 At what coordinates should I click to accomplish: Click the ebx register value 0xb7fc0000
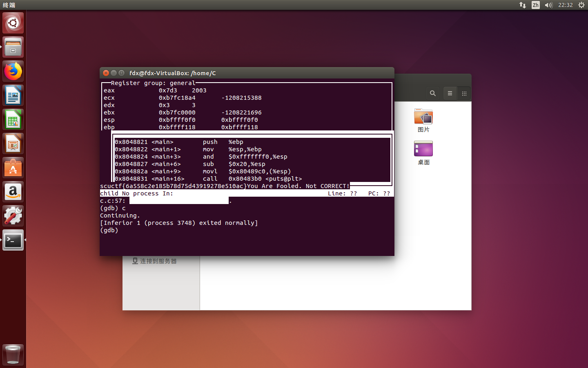[177, 112]
